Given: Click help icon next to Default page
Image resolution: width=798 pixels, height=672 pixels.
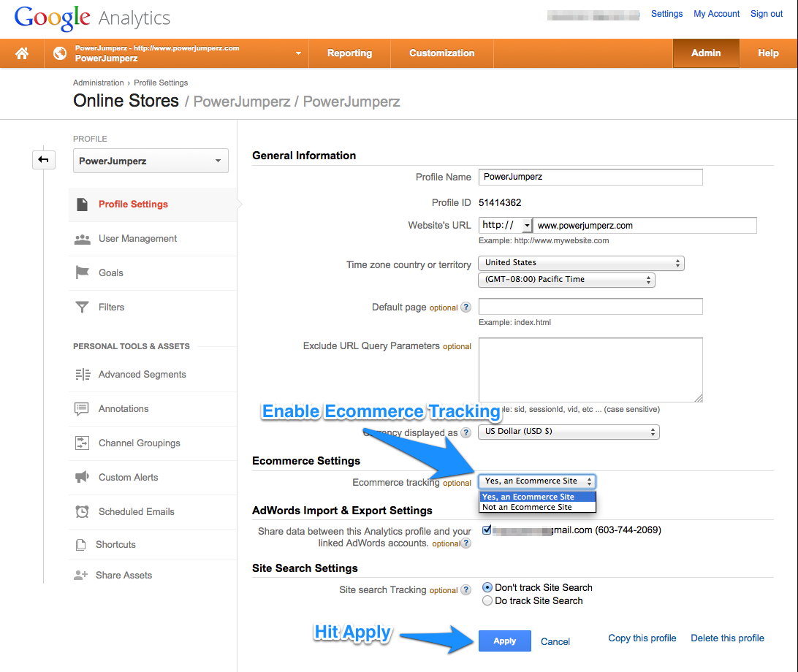Looking at the screenshot, I should [465, 308].
